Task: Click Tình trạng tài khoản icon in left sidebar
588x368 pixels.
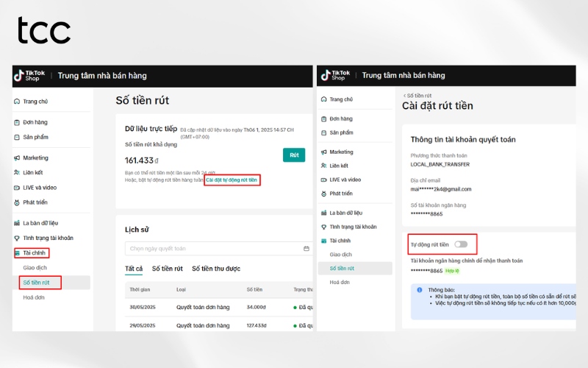Action: pos(17,238)
